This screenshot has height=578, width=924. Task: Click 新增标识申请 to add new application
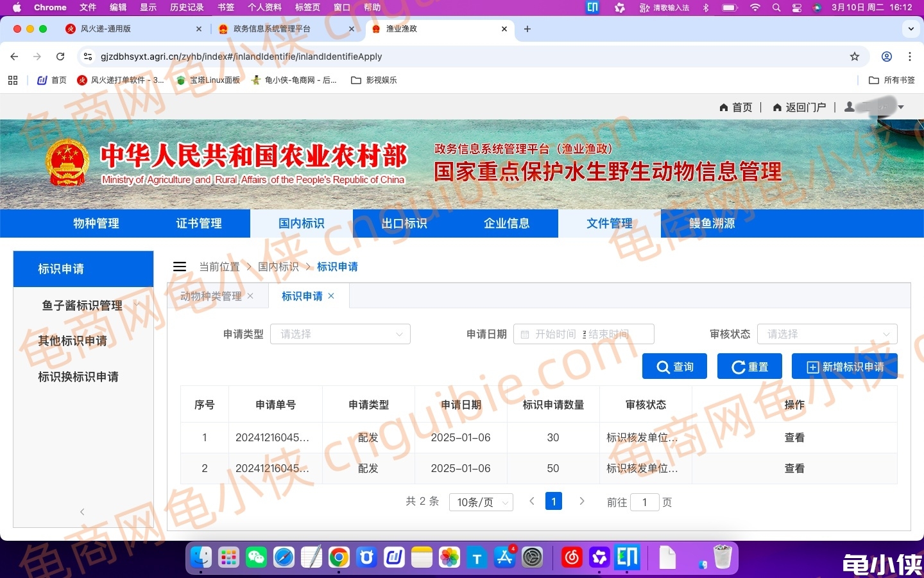844,366
